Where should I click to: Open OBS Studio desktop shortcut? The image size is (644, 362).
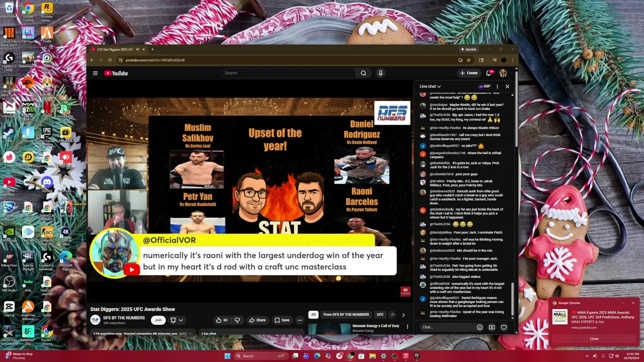9,284
